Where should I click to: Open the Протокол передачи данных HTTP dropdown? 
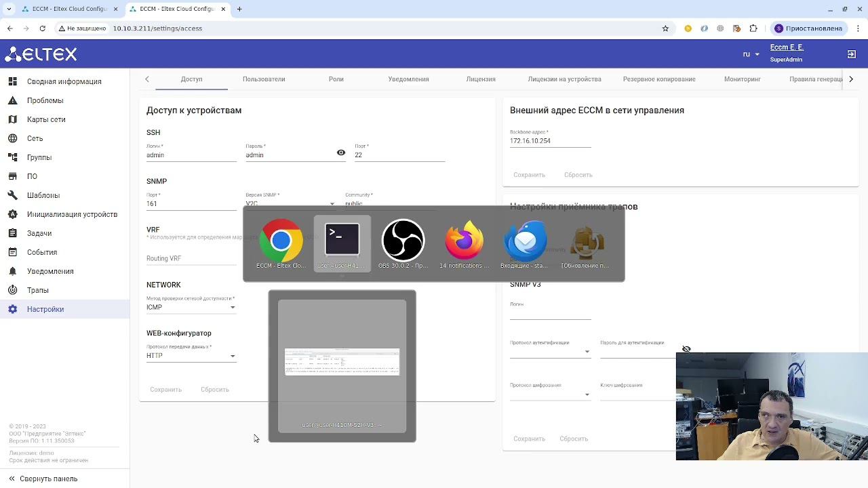[x=191, y=356]
